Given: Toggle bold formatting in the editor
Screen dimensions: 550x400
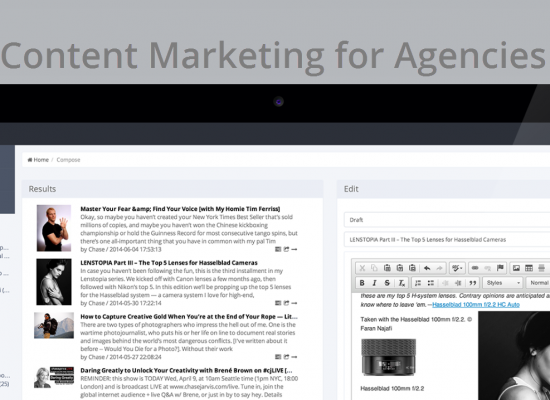Looking at the screenshot, I should [x=362, y=283].
